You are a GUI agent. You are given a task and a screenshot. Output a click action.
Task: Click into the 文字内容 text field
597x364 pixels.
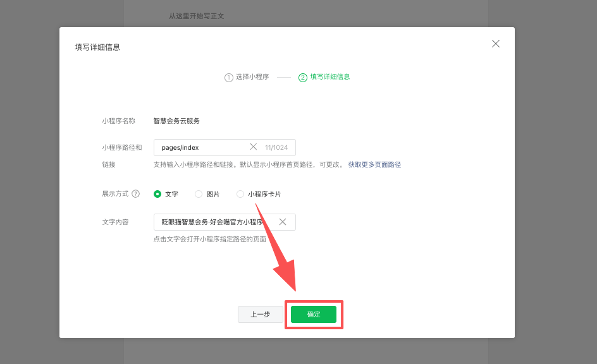[212, 222]
